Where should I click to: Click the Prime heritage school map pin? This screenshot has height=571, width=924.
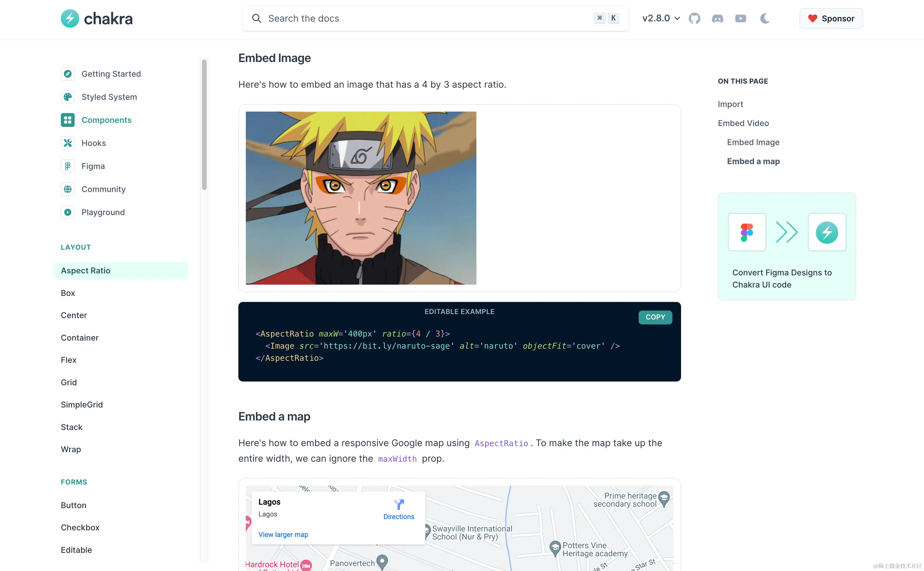[x=664, y=499]
